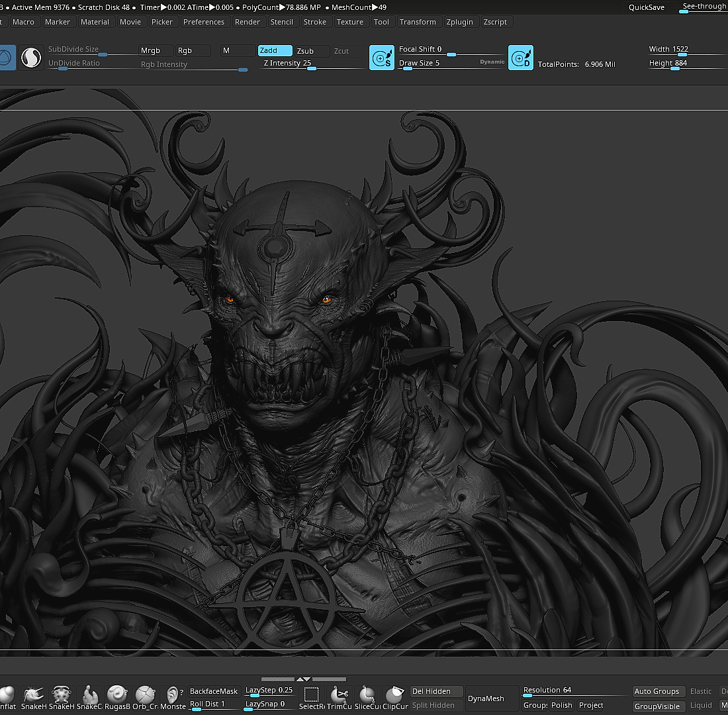Toggle Dynamic draw size
This screenshot has width=728, height=715.
492,62
